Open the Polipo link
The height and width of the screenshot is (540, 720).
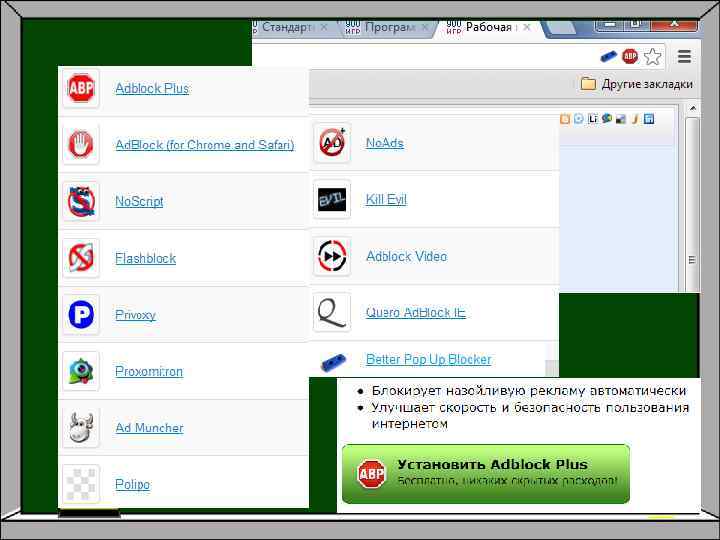(132, 484)
